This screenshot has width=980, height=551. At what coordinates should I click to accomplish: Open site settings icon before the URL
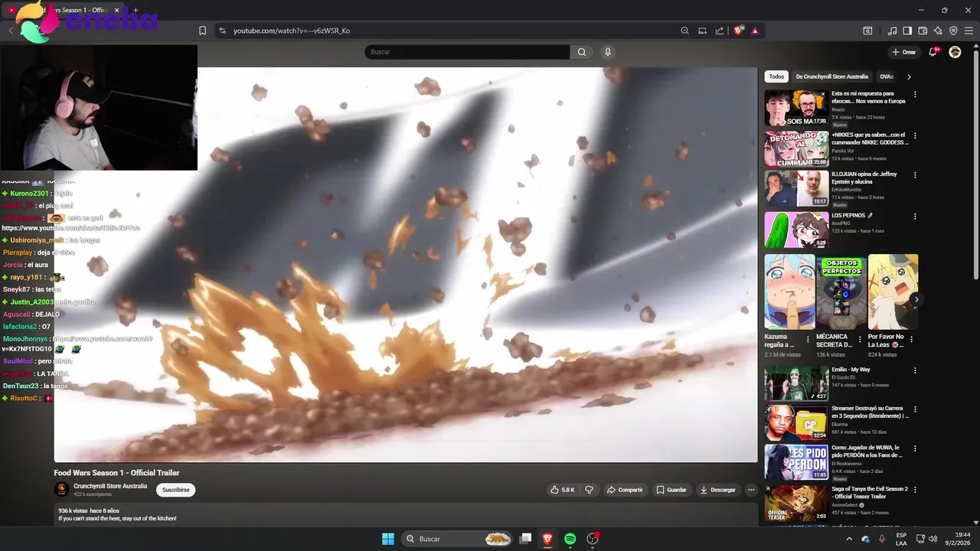222,31
